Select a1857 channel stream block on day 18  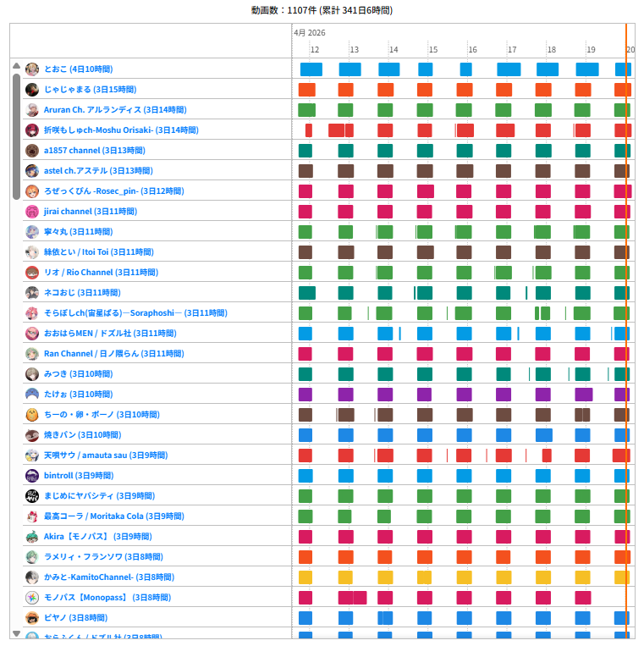click(543, 151)
